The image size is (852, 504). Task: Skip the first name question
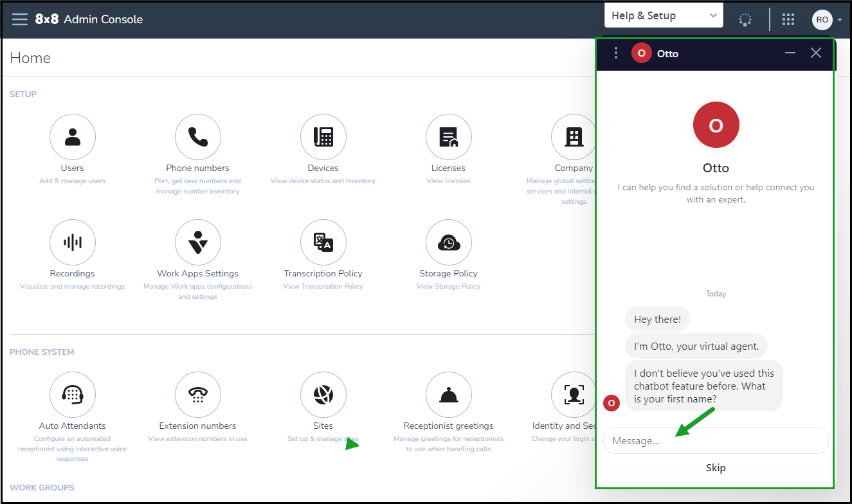(716, 468)
